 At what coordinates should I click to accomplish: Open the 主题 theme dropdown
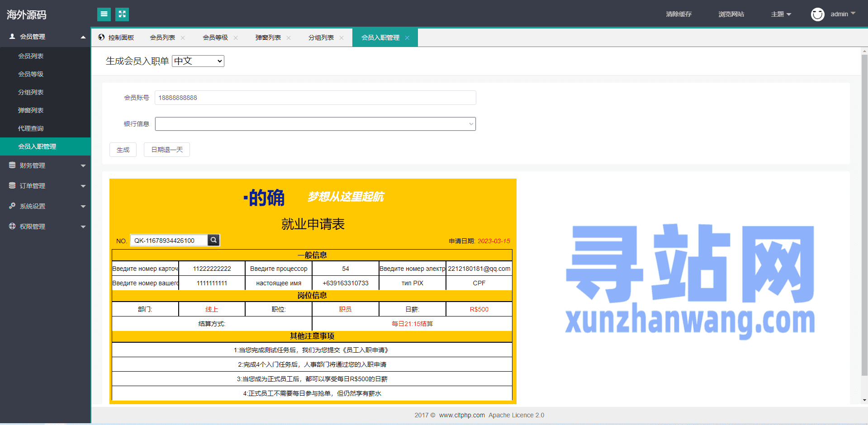[x=781, y=14]
